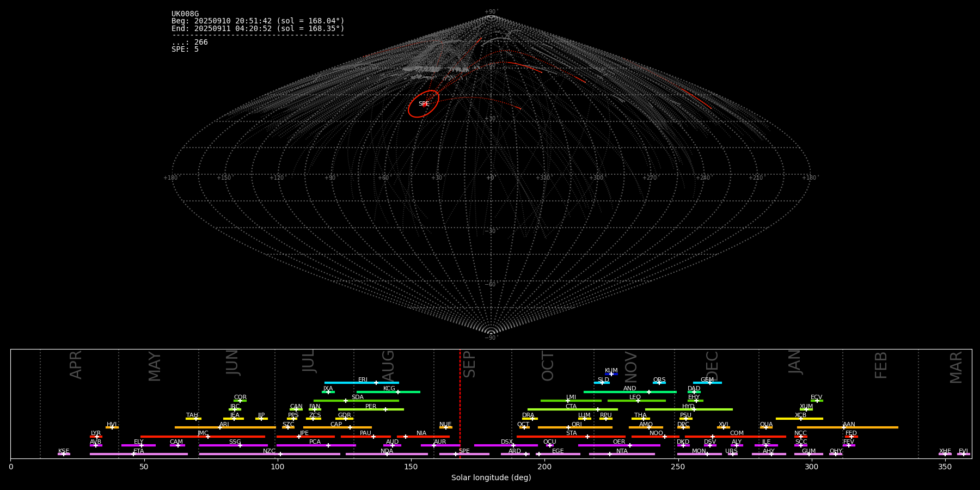Click the APR month label

point(76,365)
